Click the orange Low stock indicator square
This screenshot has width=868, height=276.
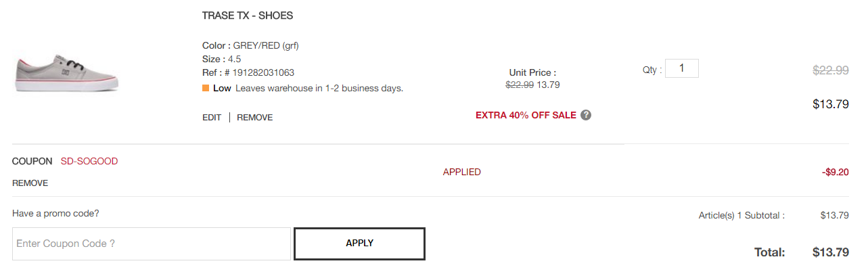pos(206,88)
